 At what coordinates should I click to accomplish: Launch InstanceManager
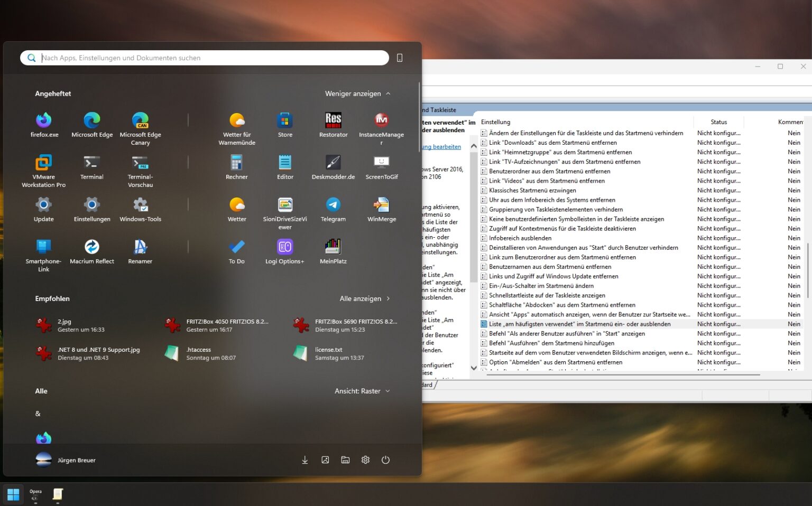[x=381, y=128]
